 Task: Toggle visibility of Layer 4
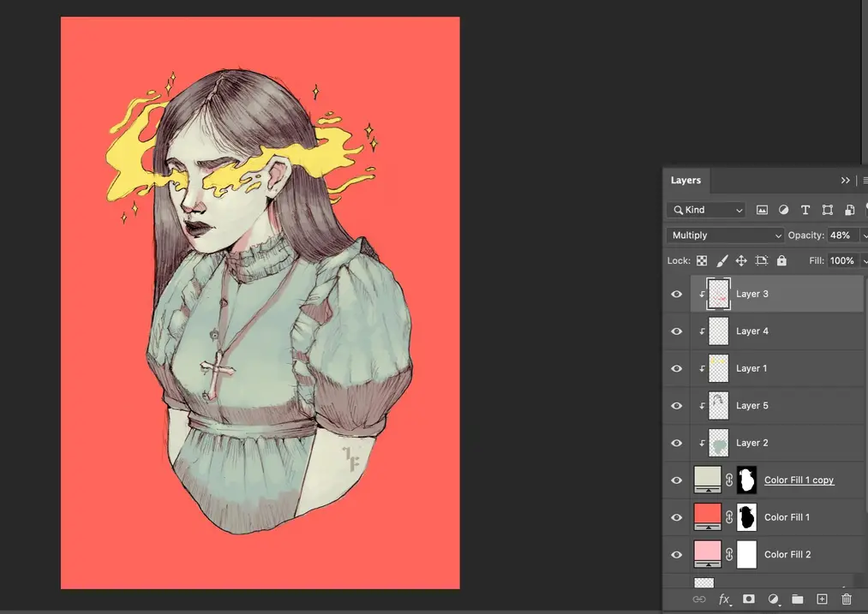tap(676, 331)
